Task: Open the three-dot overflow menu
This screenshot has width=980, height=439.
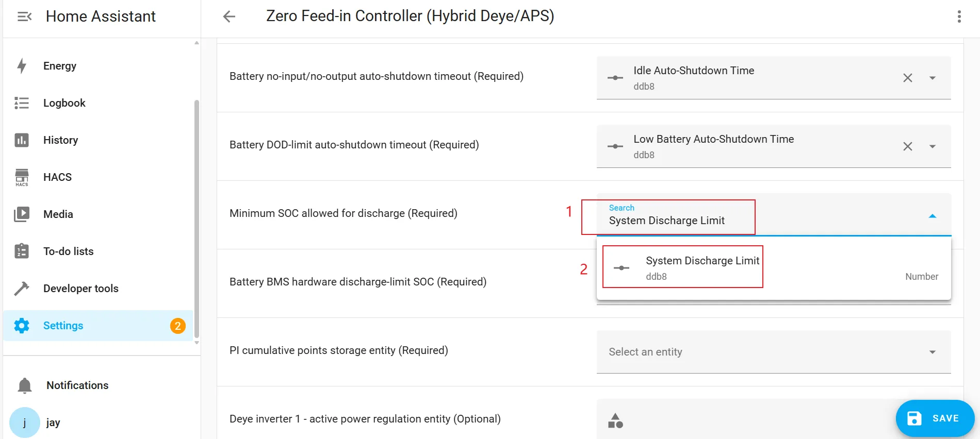Action: click(x=959, y=16)
